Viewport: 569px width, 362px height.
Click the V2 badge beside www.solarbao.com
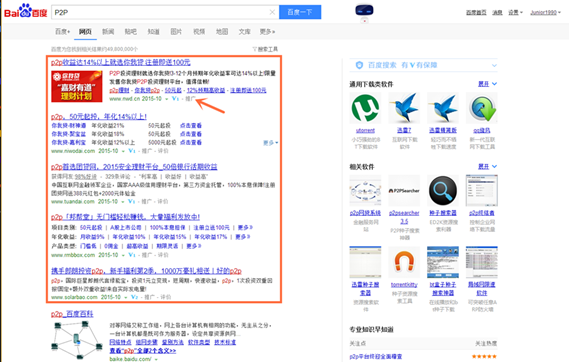[134, 297]
